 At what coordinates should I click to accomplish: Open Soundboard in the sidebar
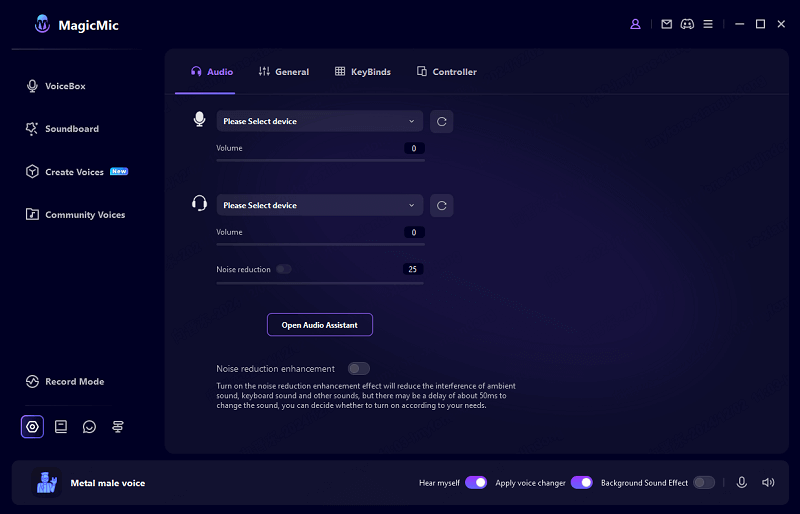[62, 129]
